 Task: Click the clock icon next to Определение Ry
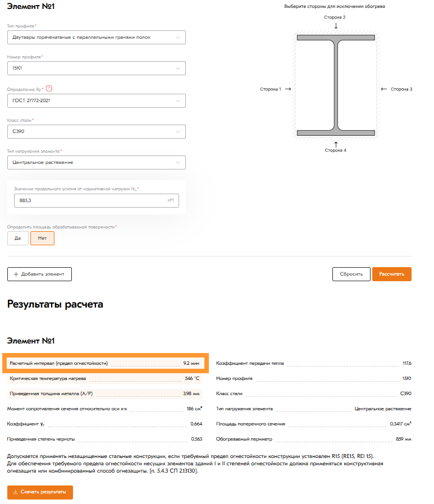49,89
